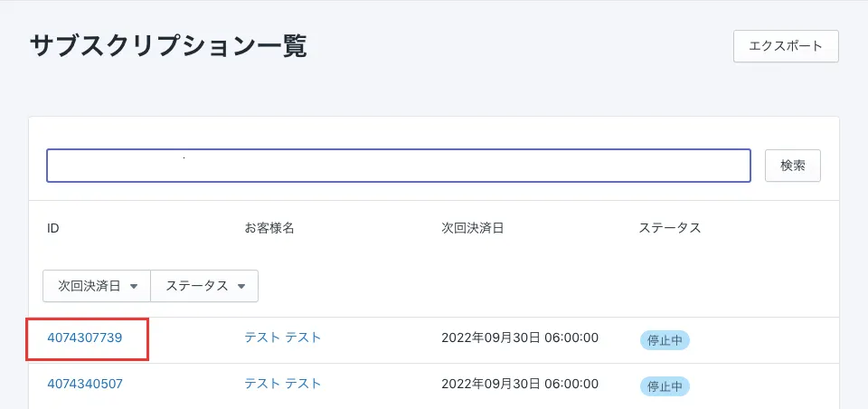Click the caret arrow on ステータス filter
The width and height of the screenshot is (868, 409).
[241, 287]
